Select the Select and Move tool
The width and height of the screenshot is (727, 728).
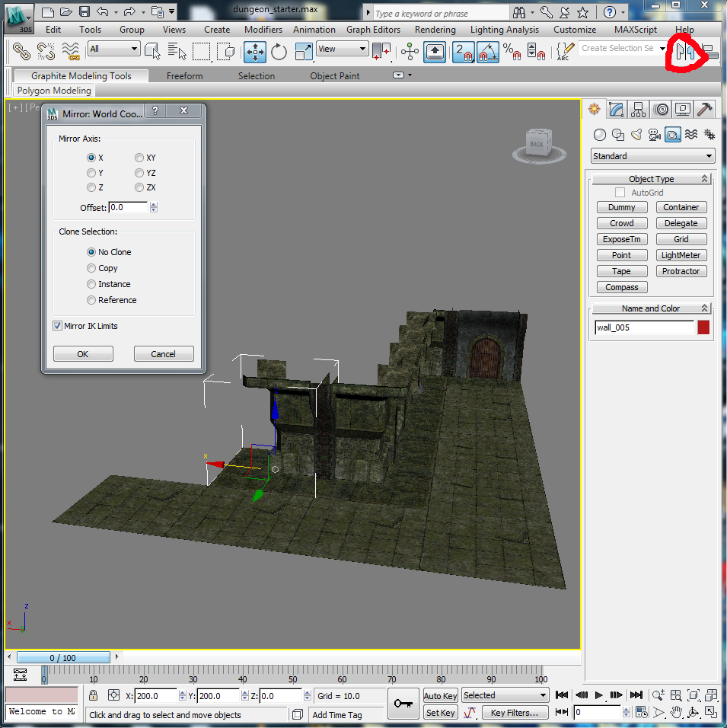(255, 51)
